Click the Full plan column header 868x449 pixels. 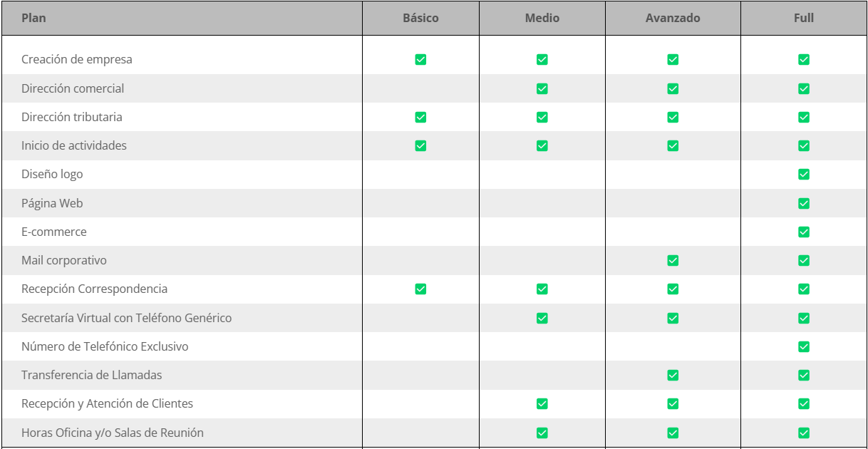coord(804,18)
